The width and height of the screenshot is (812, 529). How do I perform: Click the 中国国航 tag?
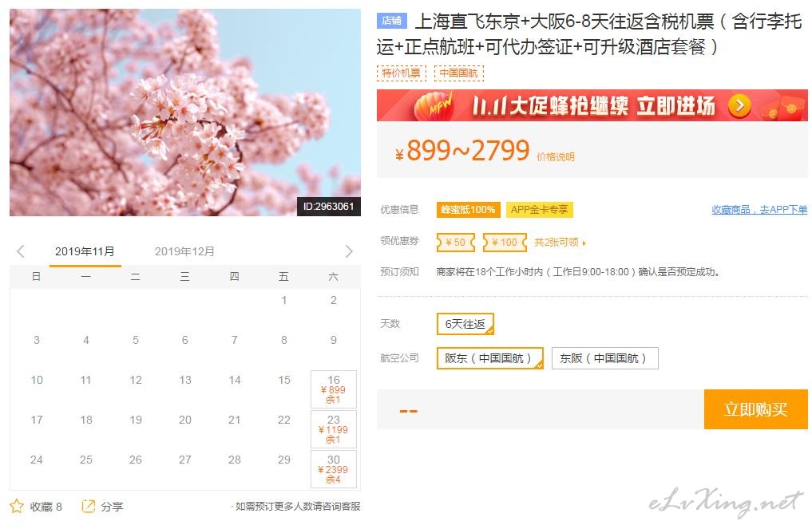[459, 73]
